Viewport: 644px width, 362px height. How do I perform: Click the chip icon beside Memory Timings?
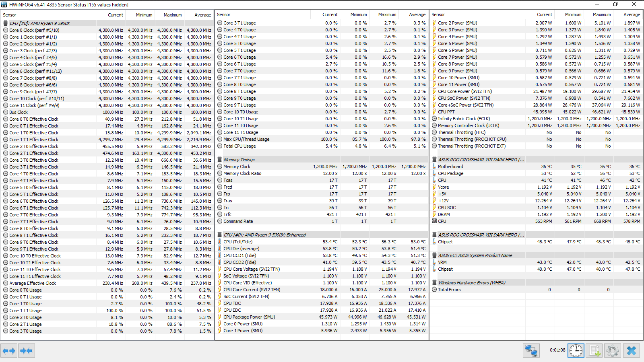tap(220, 160)
